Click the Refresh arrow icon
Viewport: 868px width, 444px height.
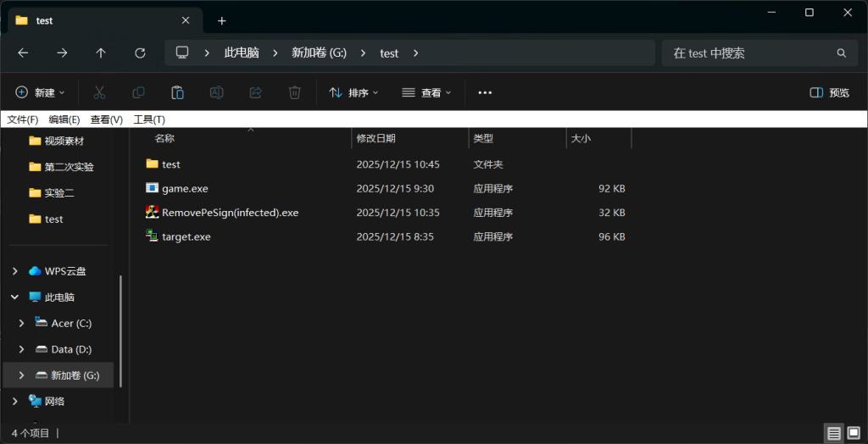(140, 53)
